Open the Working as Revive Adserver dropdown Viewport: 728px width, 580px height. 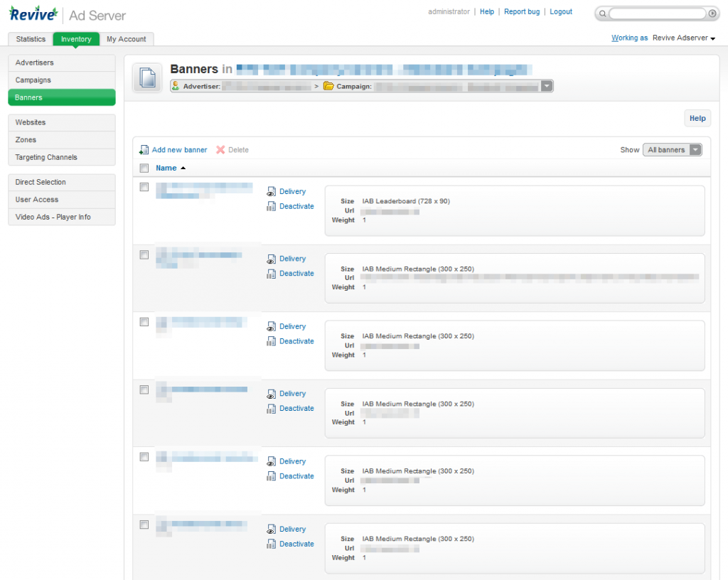tap(682, 37)
